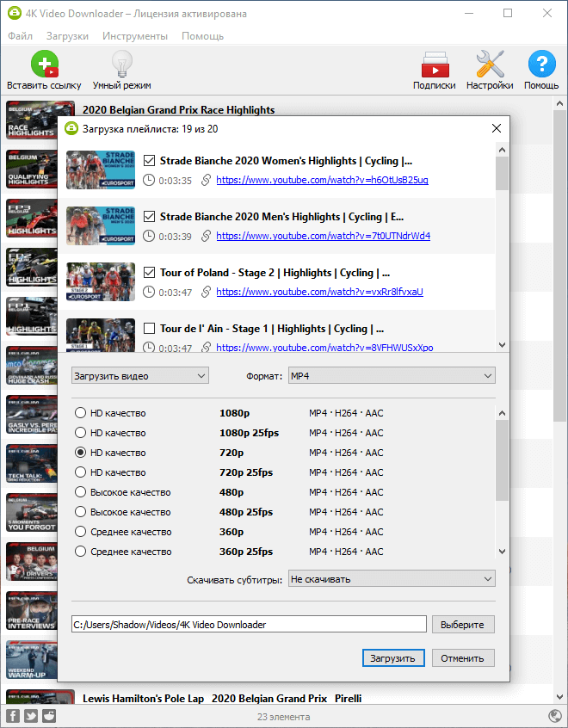Click the save path input field

249,625
